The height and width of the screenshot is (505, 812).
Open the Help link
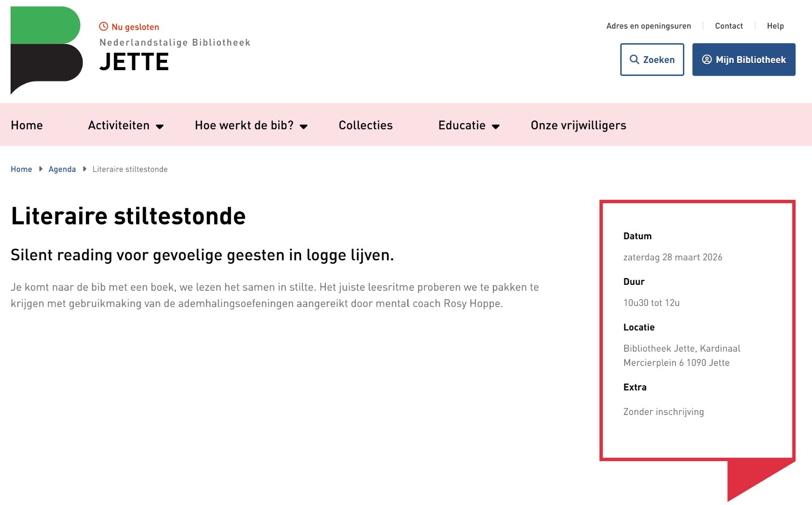coord(775,26)
